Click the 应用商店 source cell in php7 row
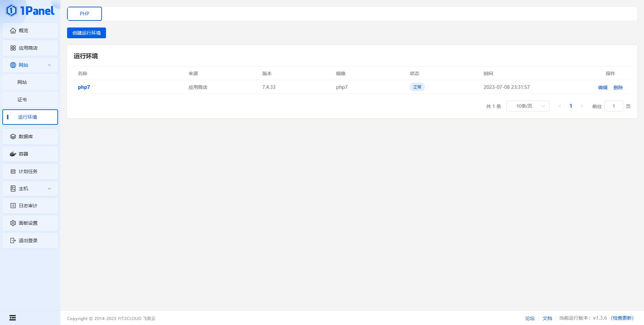This screenshot has height=325, width=644. [x=198, y=87]
